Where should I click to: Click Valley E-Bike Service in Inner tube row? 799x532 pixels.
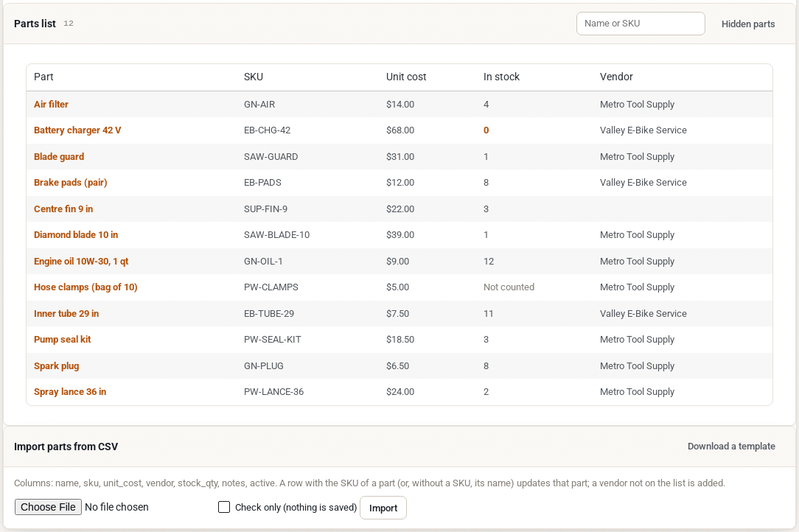point(643,313)
